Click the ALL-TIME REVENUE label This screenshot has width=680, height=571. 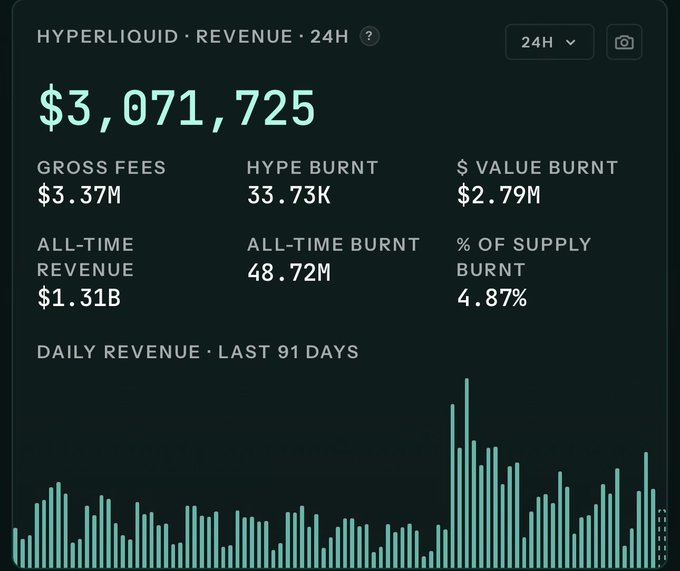[x=85, y=257]
